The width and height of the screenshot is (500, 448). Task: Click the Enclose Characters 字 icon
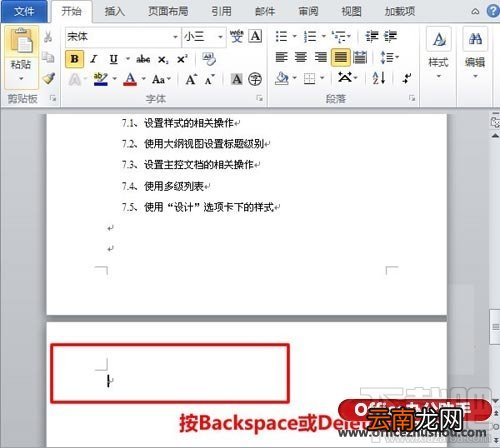tap(255, 79)
